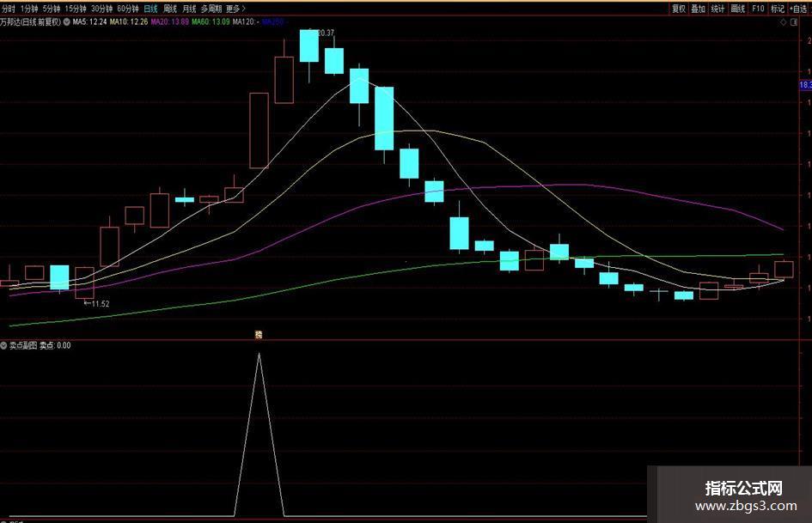Image resolution: width=812 pixels, height=523 pixels.
Task: Open the 复权 adjustment menu
Action: pyautogui.click(x=679, y=9)
